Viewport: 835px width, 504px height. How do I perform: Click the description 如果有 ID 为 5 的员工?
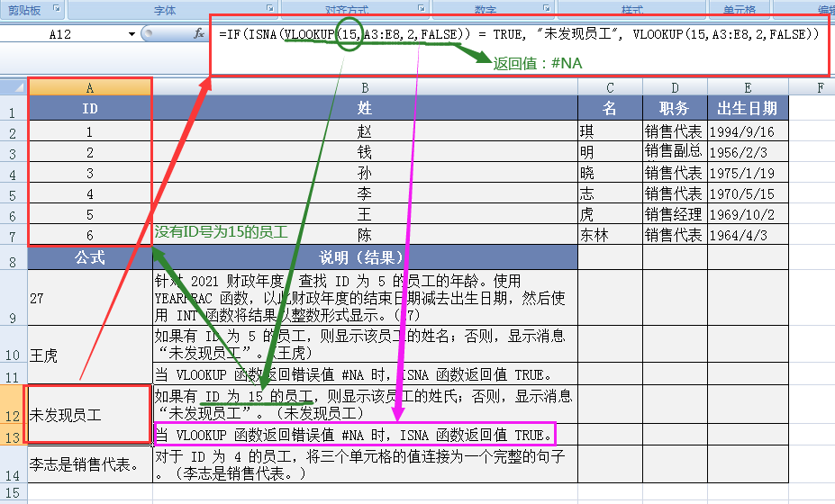[x=365, y=345]
